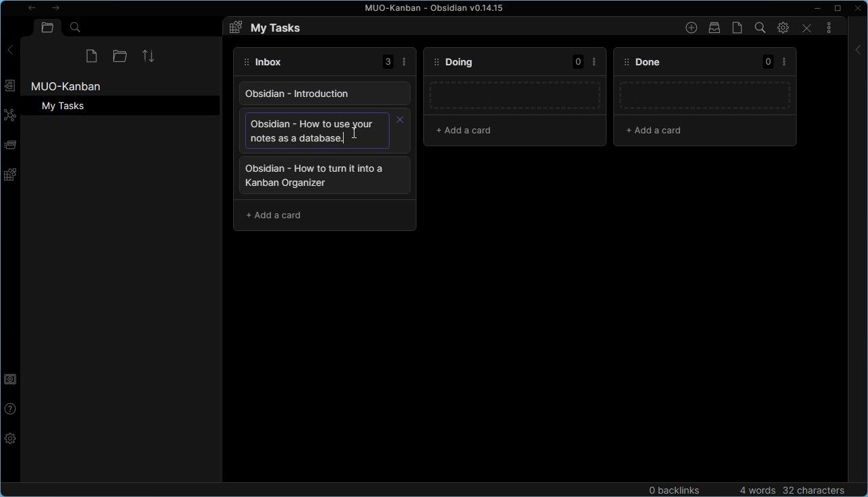
Task: Open the ribbon icon below graph view
Action: [x=10, y=145]
